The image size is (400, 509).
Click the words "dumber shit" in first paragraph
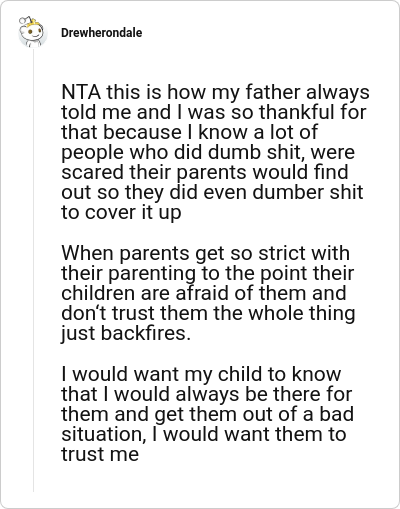(x=308, y=192)
